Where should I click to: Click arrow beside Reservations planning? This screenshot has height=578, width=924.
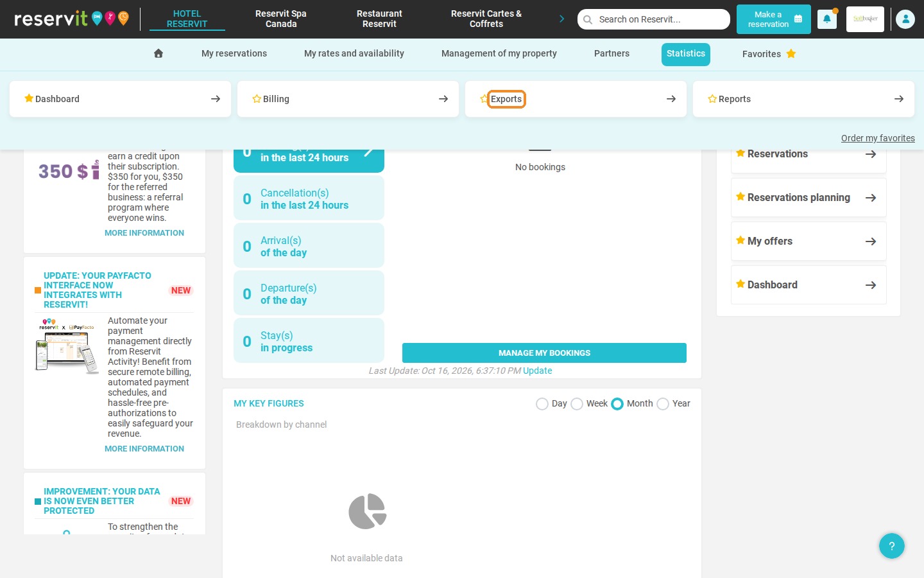871,198
